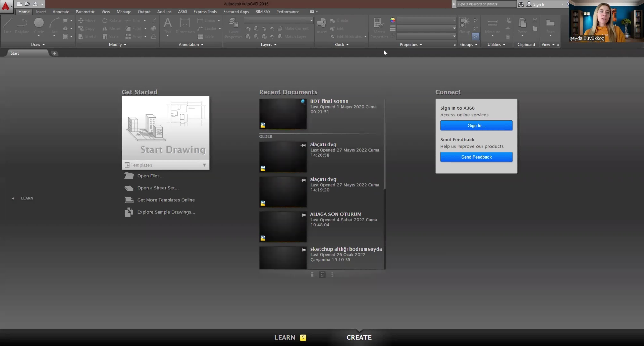This screenshot has height=346, width=644.
Task: Expand the Templates dropdown
Action: [204, 165]
